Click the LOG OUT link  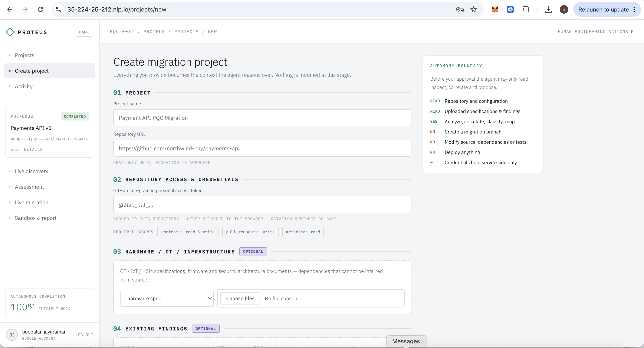point(85,335)
